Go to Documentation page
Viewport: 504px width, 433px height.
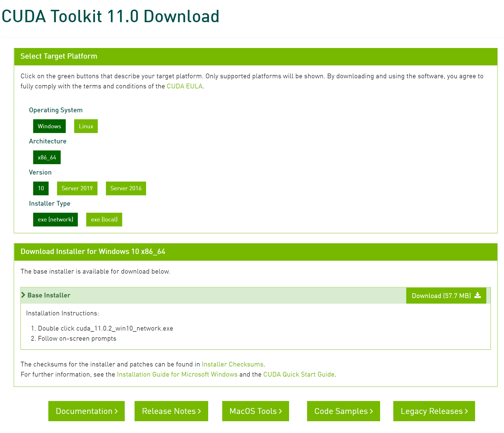point(87,411)
